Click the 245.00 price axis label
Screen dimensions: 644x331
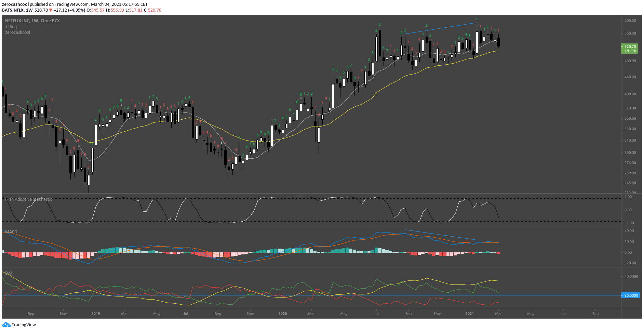point(630,183)
